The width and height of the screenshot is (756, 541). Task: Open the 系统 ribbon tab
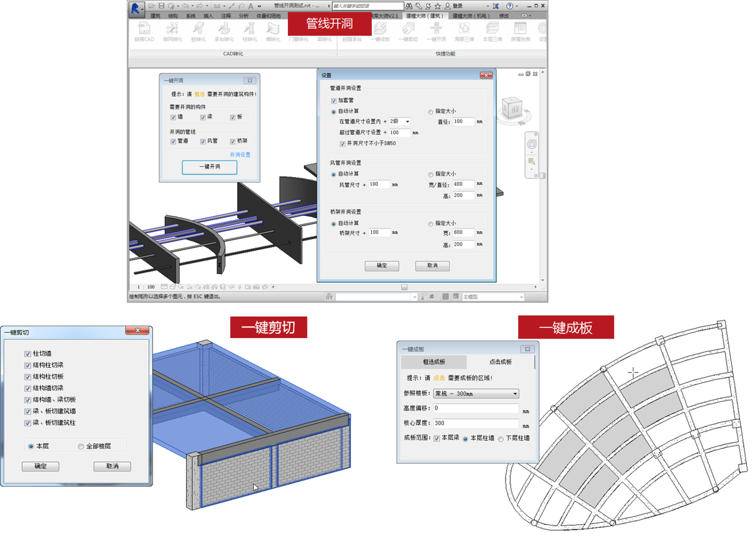click(x=191, y=16)
